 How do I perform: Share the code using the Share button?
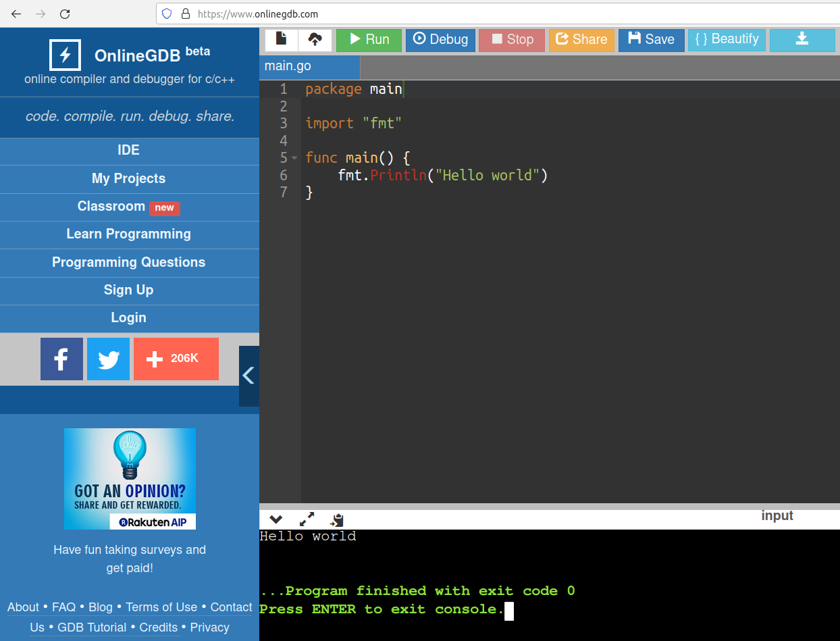point(581,40)
